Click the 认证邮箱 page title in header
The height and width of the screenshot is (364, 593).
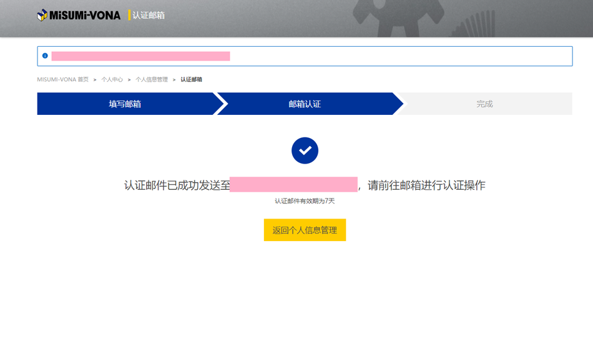coord(149,15)
